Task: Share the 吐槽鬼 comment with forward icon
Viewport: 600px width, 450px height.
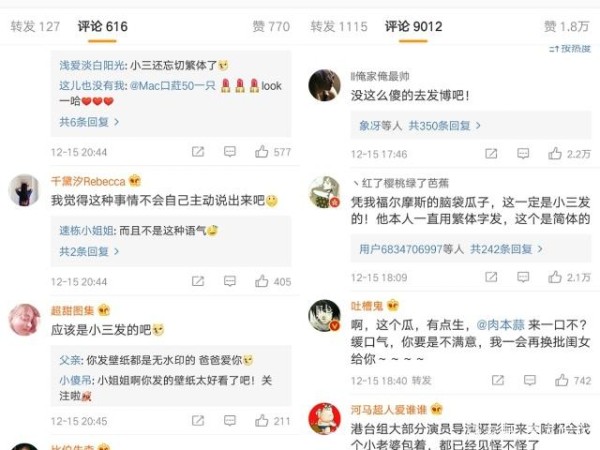Action: pos(498,380)
